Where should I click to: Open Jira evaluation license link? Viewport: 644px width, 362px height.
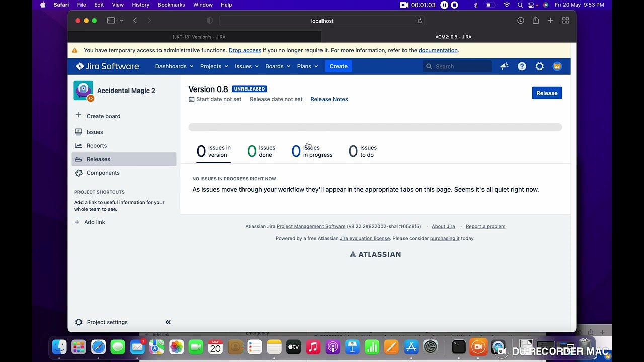365,238
